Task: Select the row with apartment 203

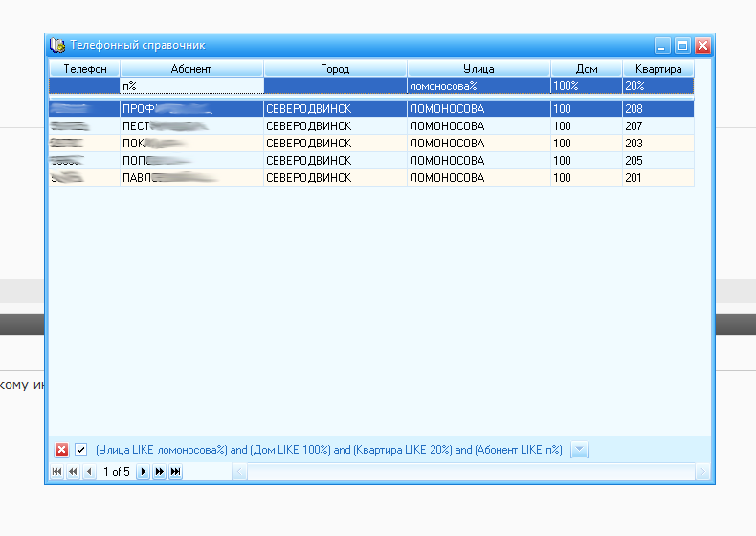Action: coord(371,144)
